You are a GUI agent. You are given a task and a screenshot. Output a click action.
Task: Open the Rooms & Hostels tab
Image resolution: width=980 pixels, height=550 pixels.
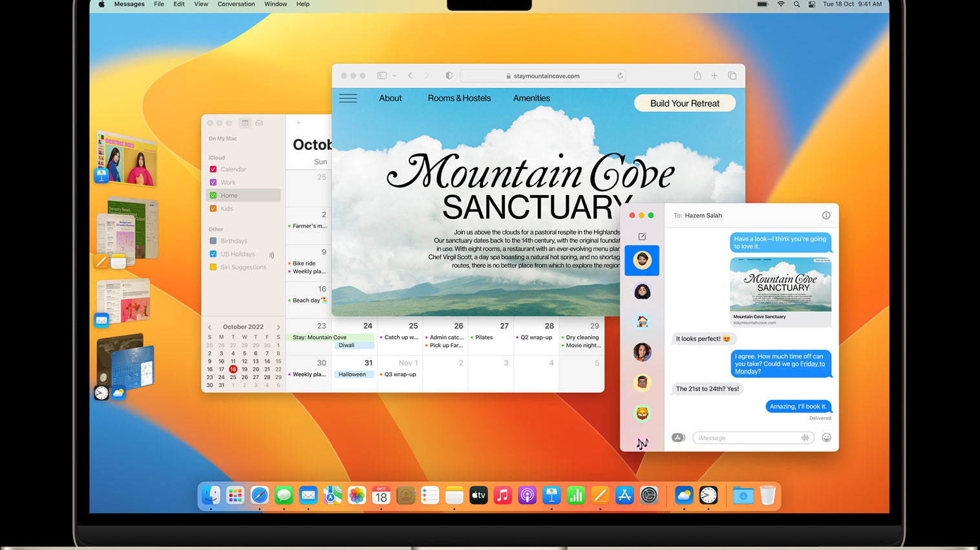pyautogui.click(x=459, y=98)
